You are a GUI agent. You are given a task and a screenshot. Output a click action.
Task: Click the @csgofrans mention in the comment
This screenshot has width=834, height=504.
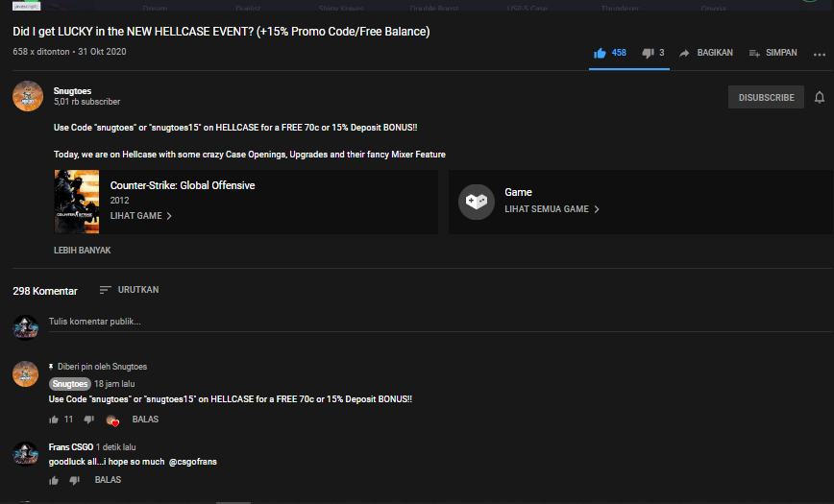(192, 462)
